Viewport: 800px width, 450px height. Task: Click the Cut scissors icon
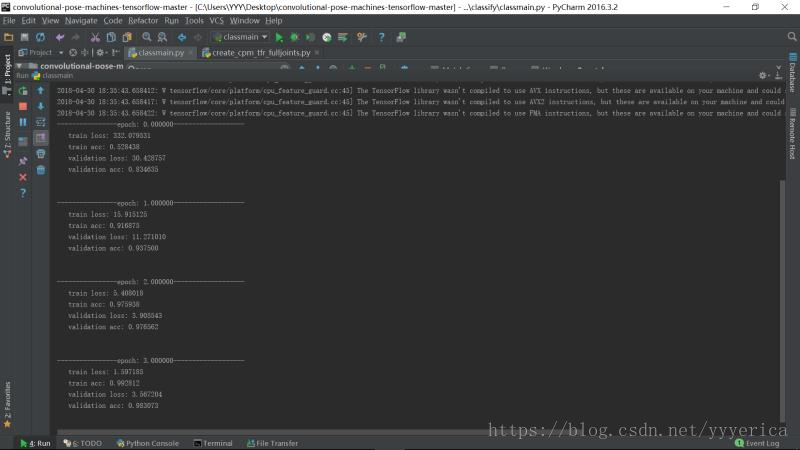coord(95,37)
